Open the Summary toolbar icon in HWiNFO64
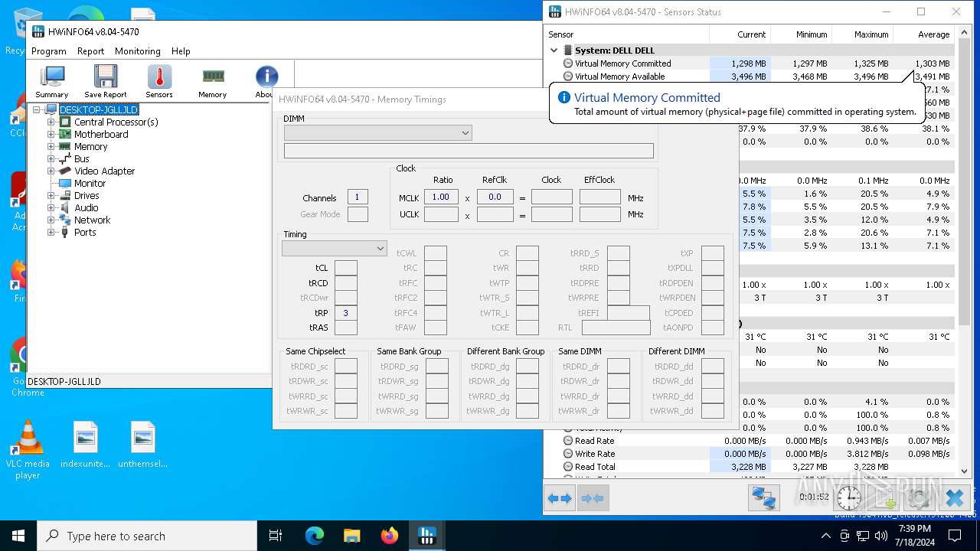This screenshot has height=551, width=980. (x=52, y=81)
